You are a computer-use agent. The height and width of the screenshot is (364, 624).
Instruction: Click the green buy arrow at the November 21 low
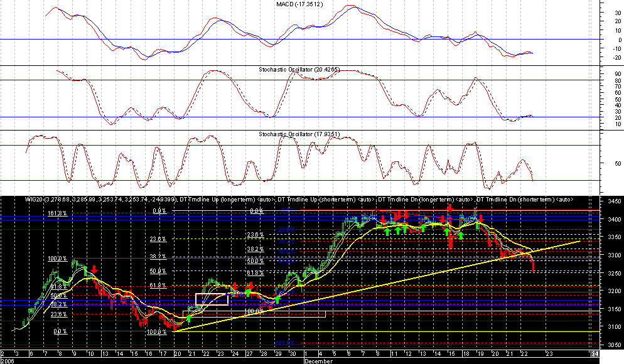click(188, 318)
